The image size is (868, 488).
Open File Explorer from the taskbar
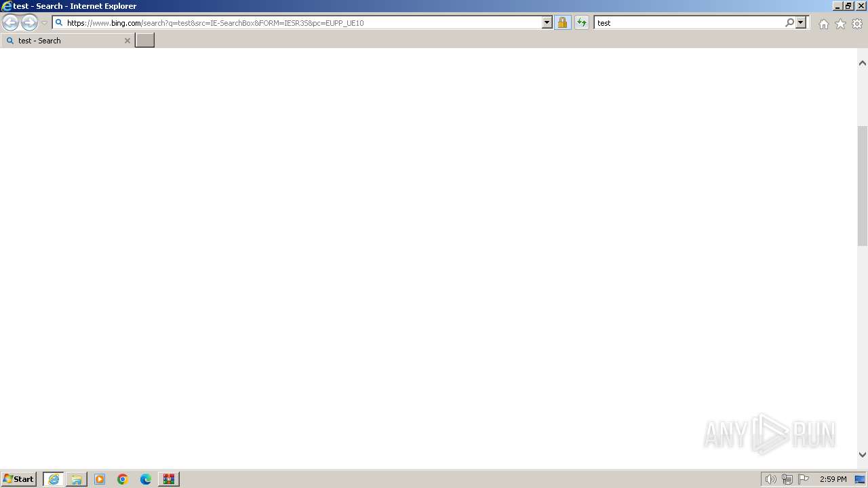tap(77, 479)
